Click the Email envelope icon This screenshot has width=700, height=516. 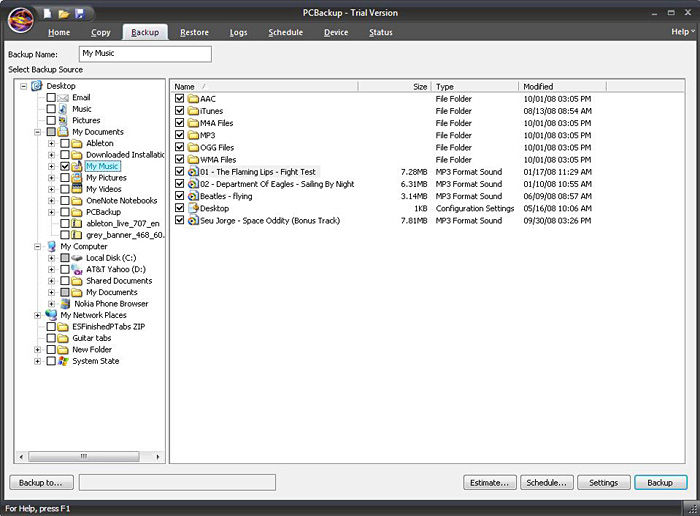click(63, 98)
